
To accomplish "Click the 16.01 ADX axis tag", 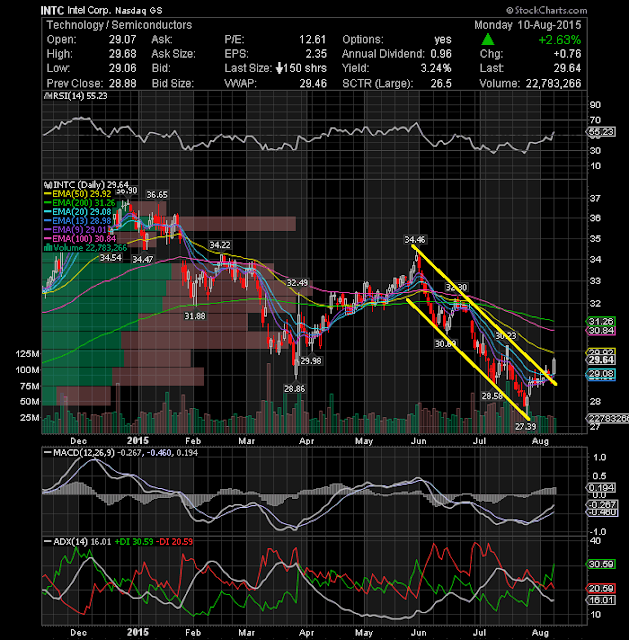I will click(601, 600).
